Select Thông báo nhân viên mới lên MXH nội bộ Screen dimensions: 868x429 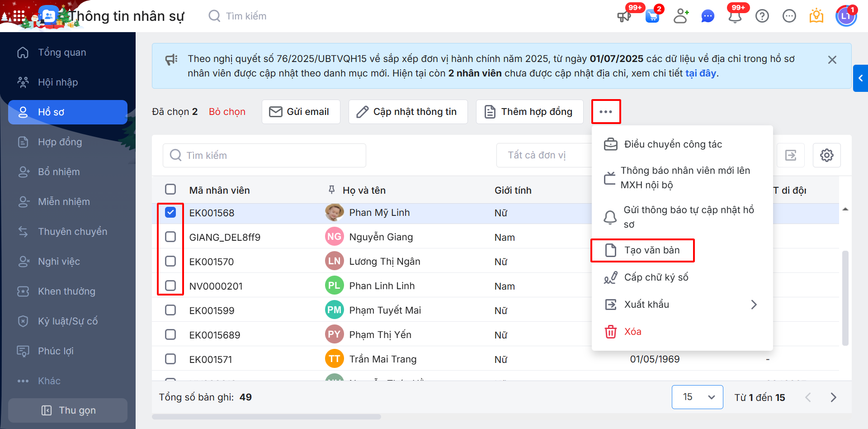coord(682,178)
